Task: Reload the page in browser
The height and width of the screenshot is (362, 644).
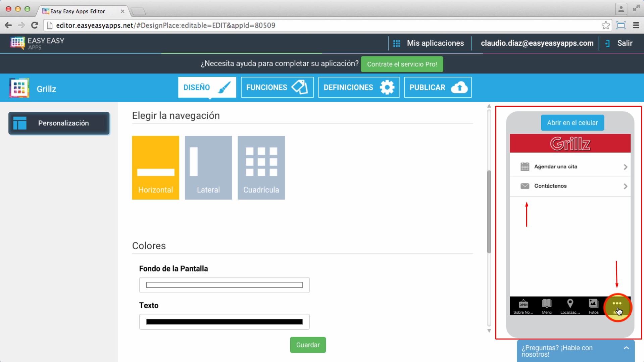Action: pos(35,25)
